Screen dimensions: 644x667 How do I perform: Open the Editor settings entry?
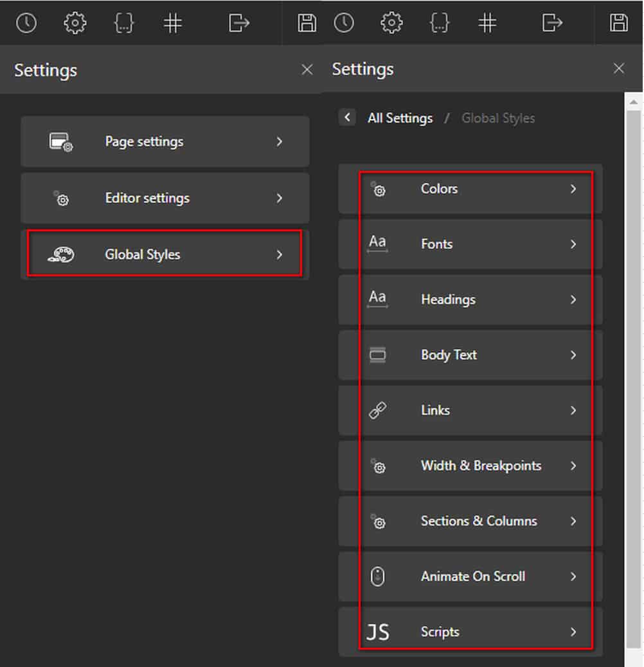click(x=165, y=198)
